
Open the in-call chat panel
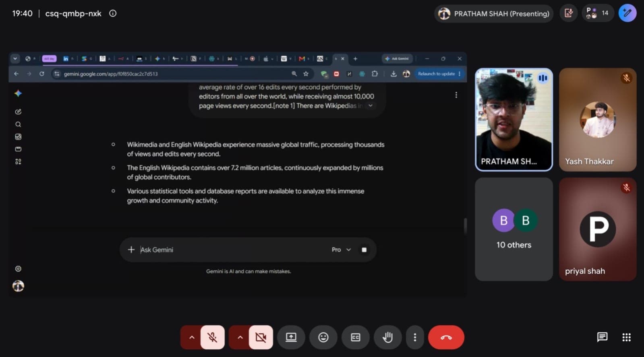click(x=602, y=337)
